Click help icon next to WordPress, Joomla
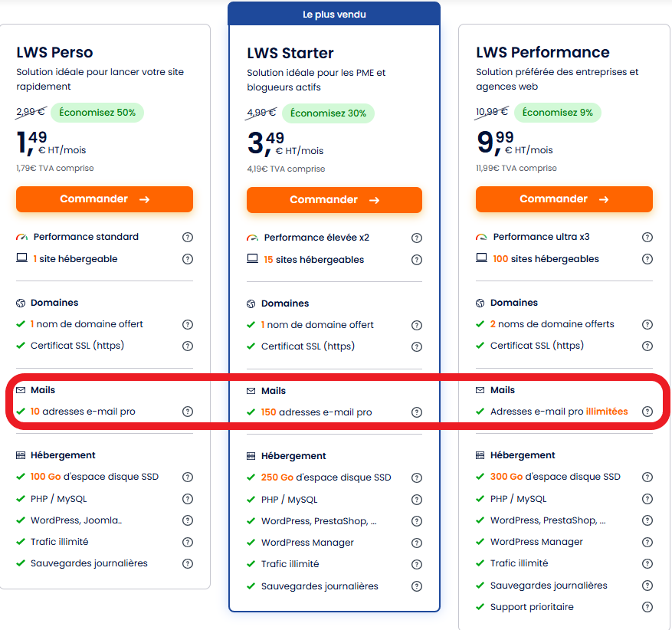 pos(188,520)
